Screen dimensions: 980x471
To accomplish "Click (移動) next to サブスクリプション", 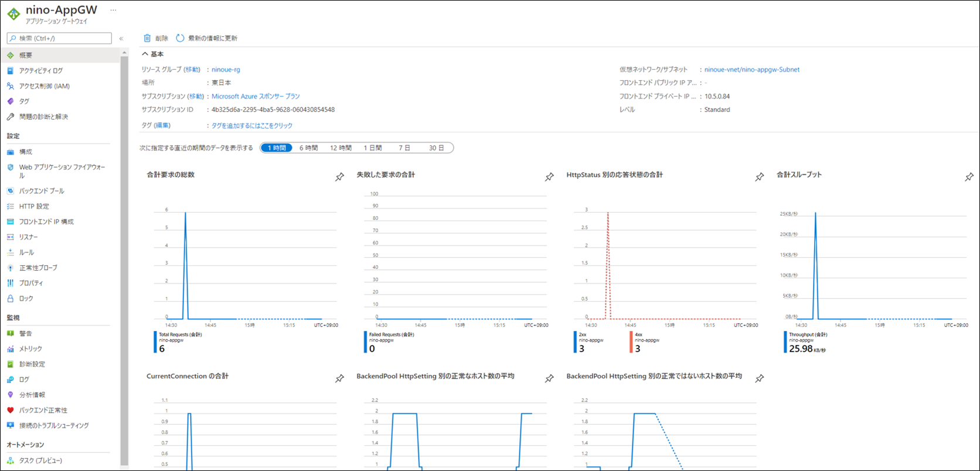I will click(x=196, y=96).
